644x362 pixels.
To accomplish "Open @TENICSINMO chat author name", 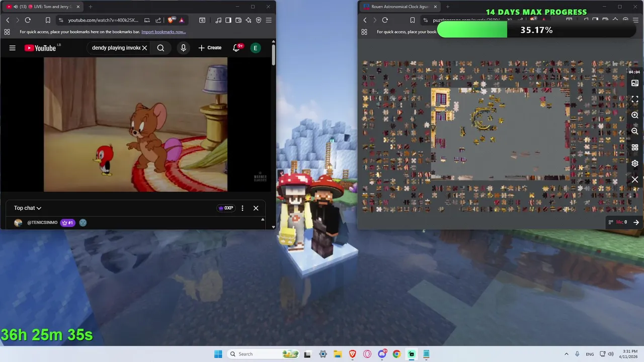I will coord(42,223).
